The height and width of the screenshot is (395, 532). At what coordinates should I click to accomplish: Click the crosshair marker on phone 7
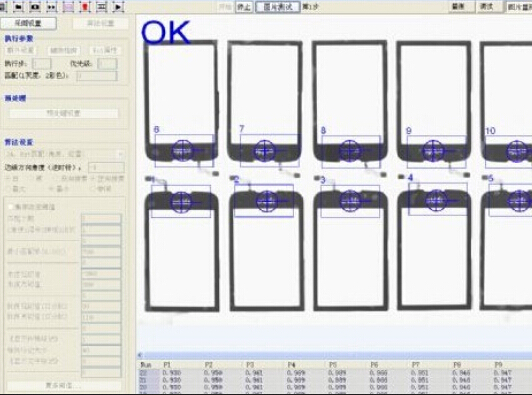pos(265,151)
